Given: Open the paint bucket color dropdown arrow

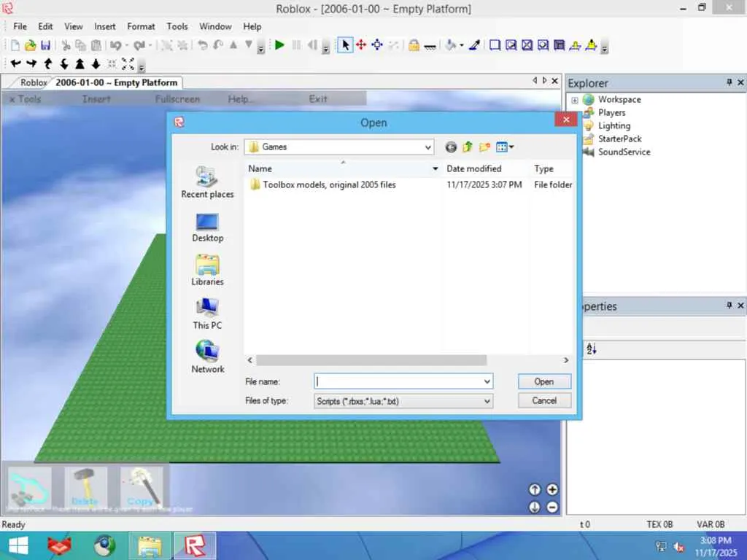Looking at the screenshot, I should point(461,46).
